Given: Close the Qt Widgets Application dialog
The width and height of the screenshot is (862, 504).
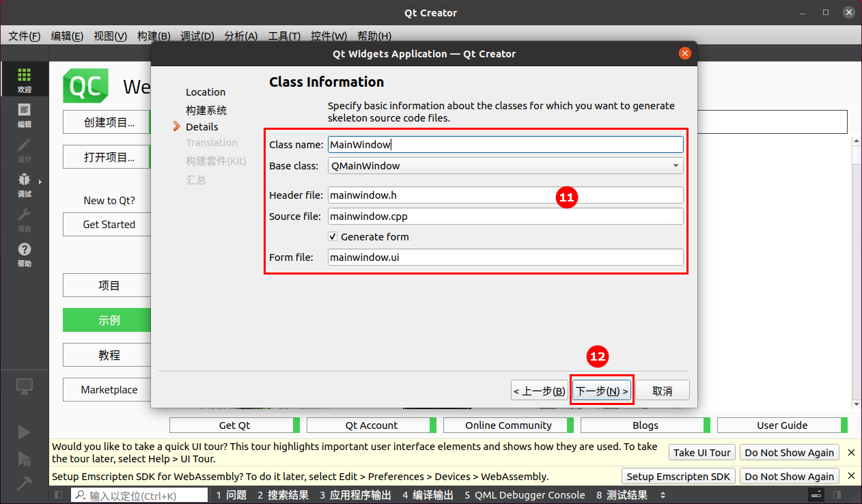Looking at the screenshot, I should click(684, 53).
